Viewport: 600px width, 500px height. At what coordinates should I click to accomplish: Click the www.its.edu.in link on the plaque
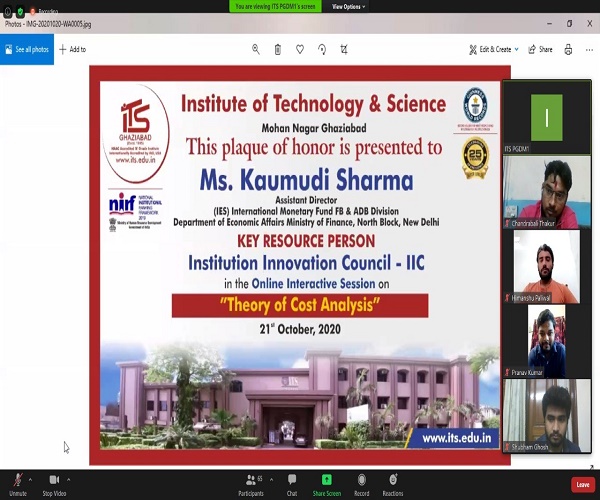coord(457,438)
